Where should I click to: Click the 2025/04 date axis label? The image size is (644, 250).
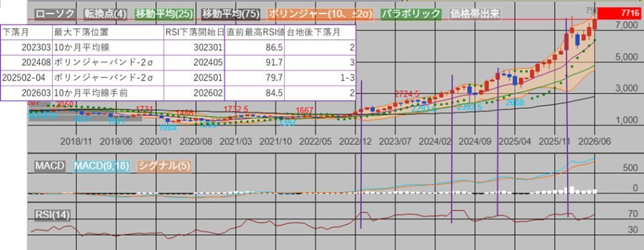point(515,142)
